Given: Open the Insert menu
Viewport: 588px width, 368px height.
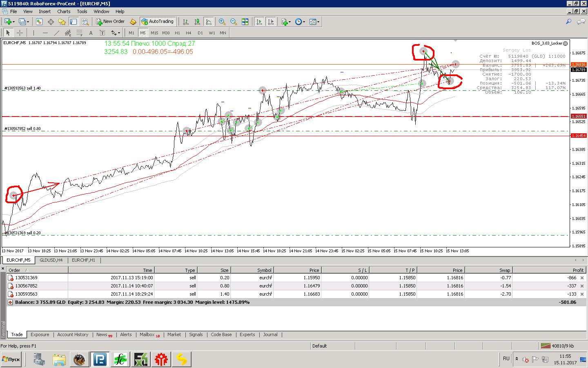Looking at the screenshot, I should [x=45, y=11].
